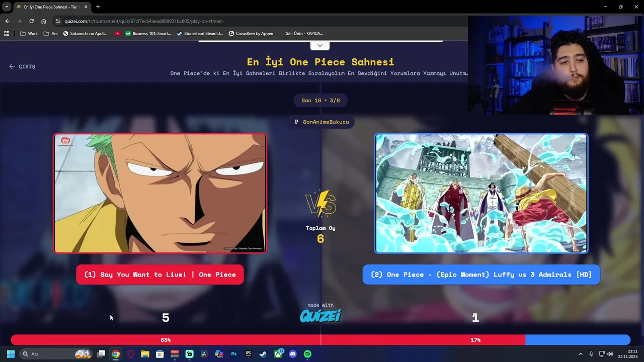Close the En İyi One Piece Sahnesi tab
This screenshot has height=362, width=644.
click(86, 7)
